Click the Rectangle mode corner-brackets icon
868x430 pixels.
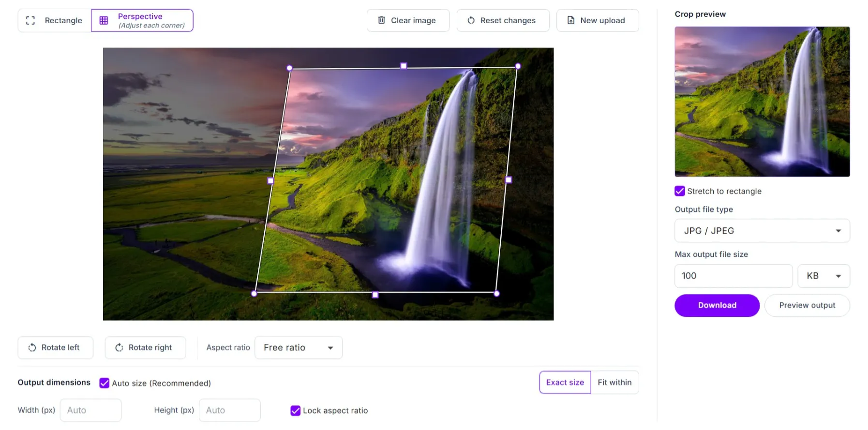(x=30, y=20)
